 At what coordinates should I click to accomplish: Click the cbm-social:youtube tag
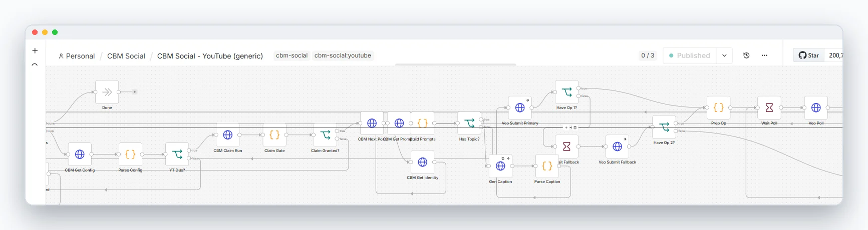pyautogui.click(x=343, y=55)
